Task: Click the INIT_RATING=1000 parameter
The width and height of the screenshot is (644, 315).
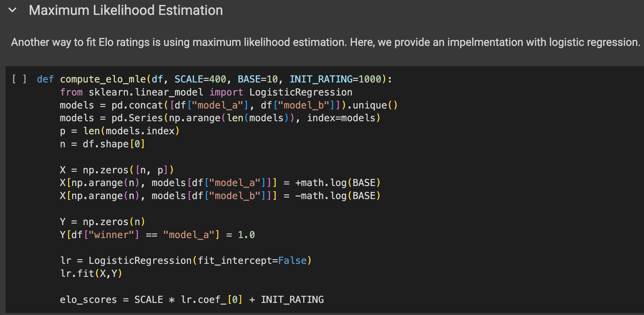Action: click(x=335, y=79)
